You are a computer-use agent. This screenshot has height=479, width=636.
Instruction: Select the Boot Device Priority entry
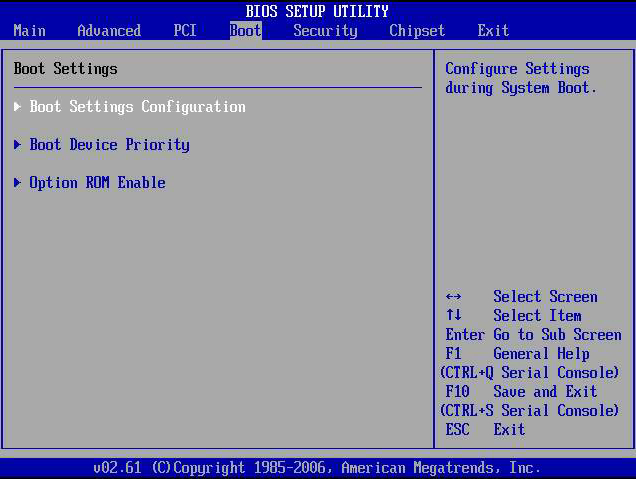[109, 145]
